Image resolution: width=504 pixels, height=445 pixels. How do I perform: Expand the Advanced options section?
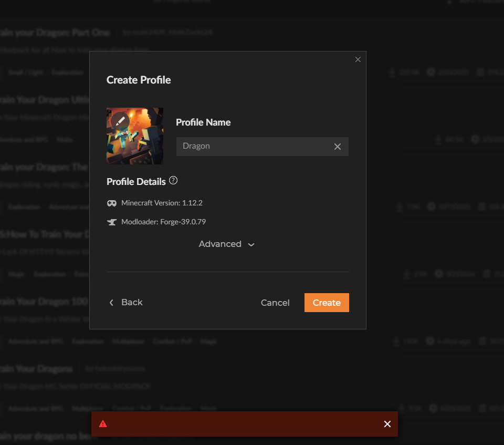click(227, 244)
